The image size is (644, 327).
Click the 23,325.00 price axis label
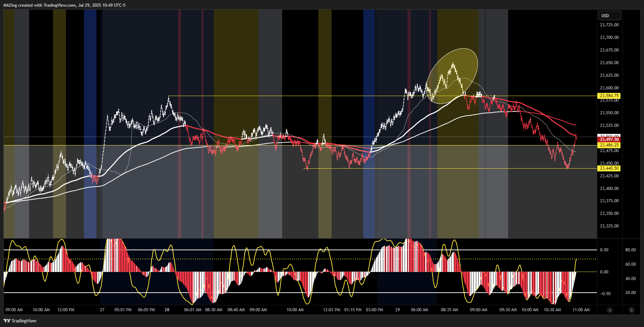(609, 226)
